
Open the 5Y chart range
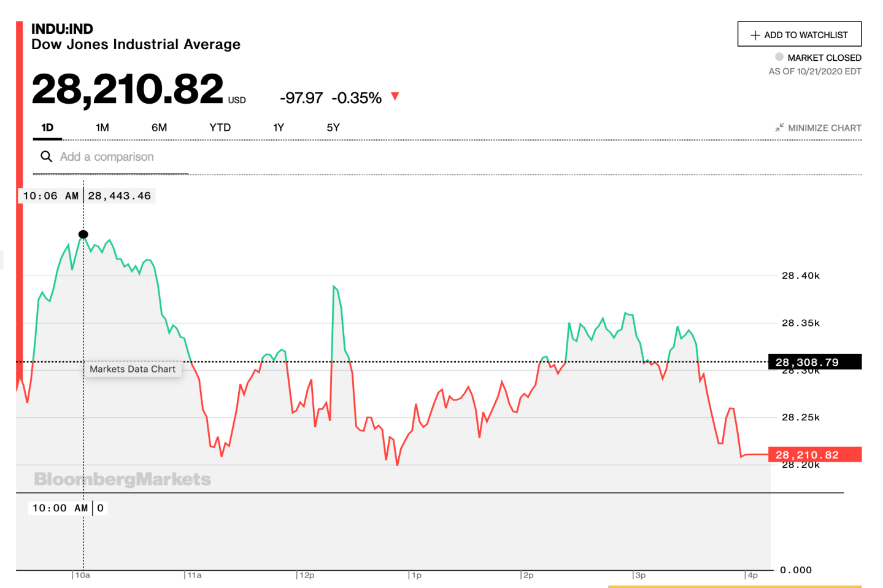pyautogui.click(x=333, y=128)
